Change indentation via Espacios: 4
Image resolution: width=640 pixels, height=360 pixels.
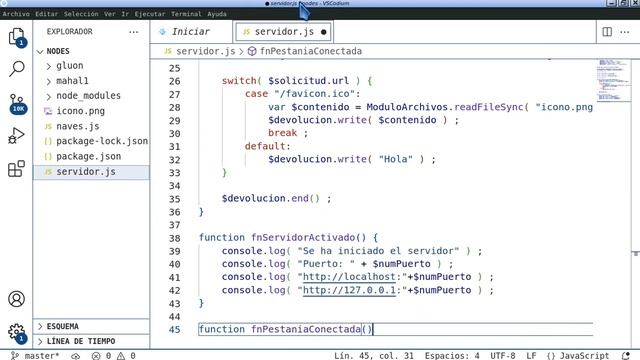[452, 356]
